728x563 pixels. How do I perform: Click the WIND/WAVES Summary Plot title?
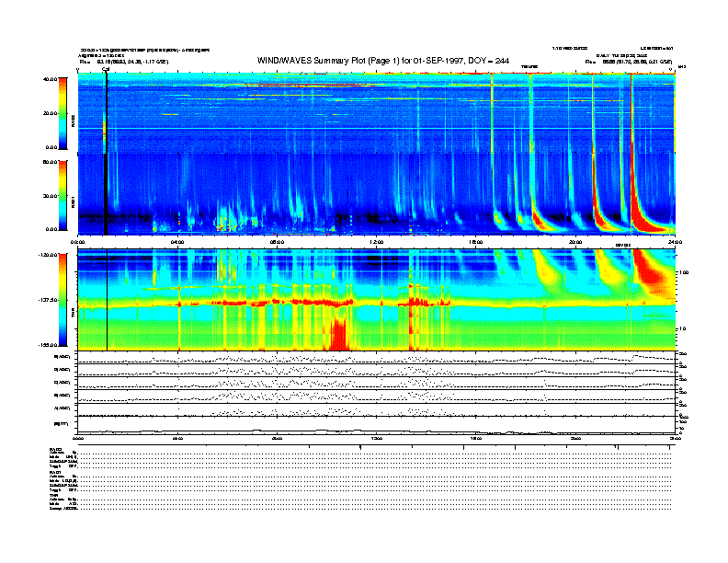pyautogui.click(x=383, y=61)
